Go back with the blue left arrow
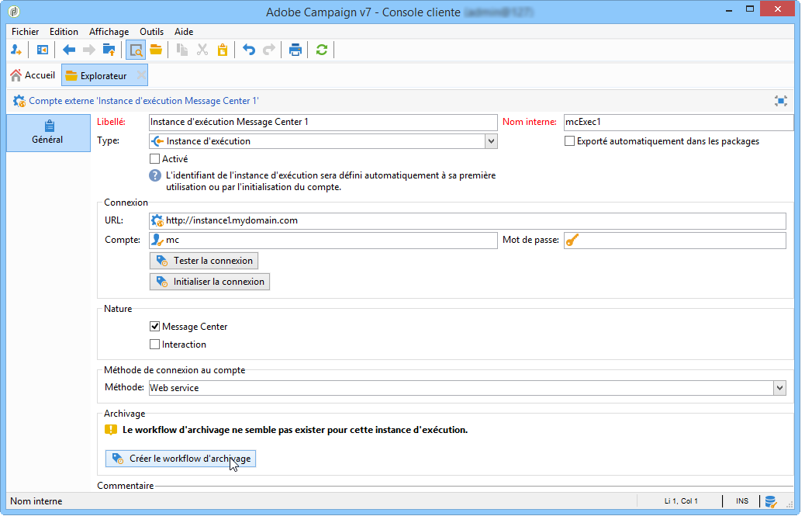Image resolution: width=812 pixels, height=523 pixels. (69, 50)
